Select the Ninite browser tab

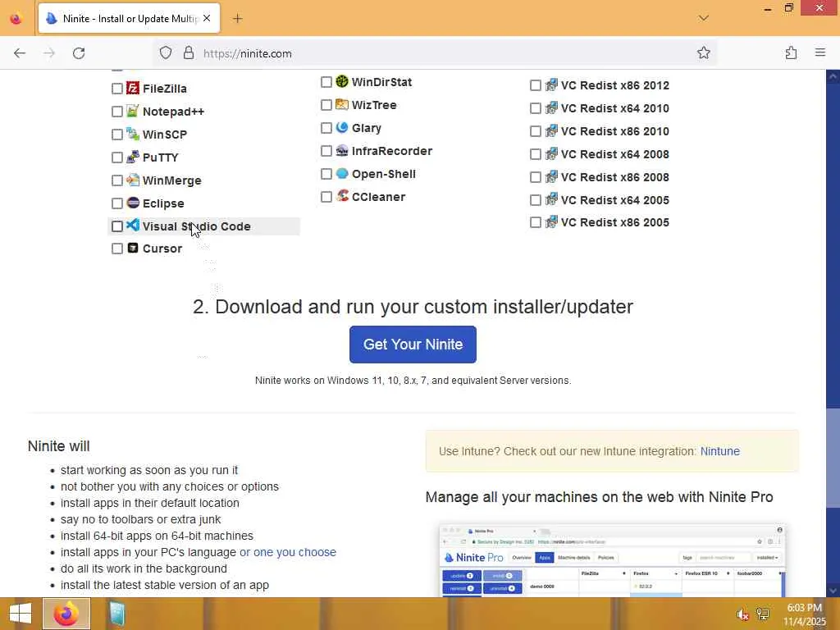point(129,18)
